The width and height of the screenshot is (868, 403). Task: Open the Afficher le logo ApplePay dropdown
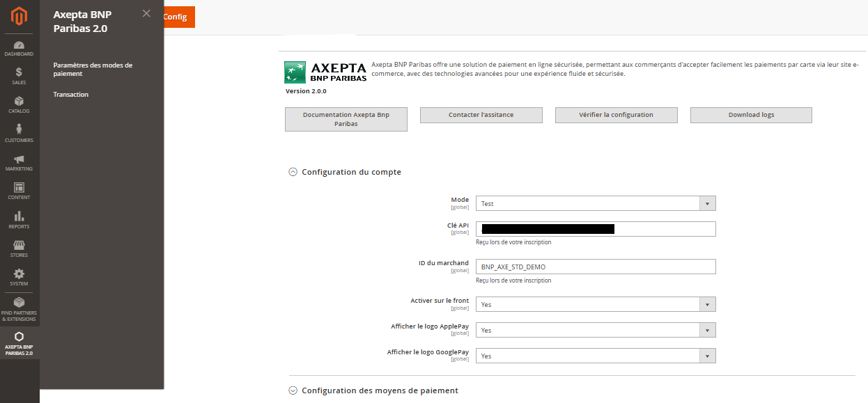pos(596,330)
